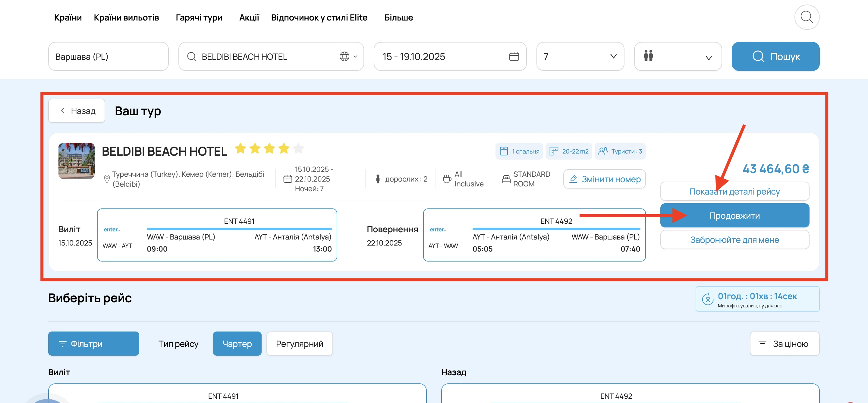This screenshot has width=868, height=403.
Task: Click the price 43 464,60 ₴
Action: 776,169
